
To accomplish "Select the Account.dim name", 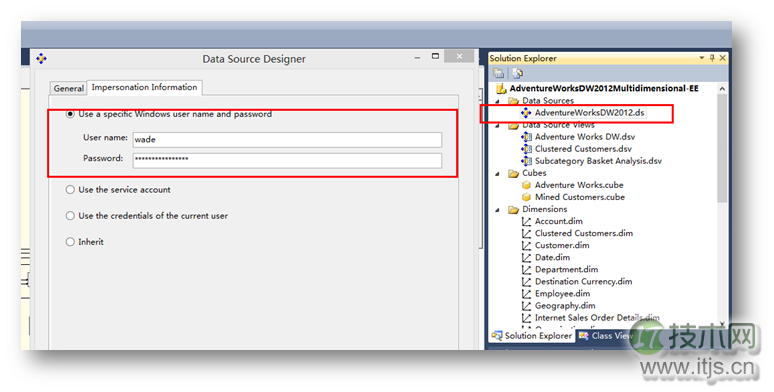I will pyautogui.click(x=559, y=221).
